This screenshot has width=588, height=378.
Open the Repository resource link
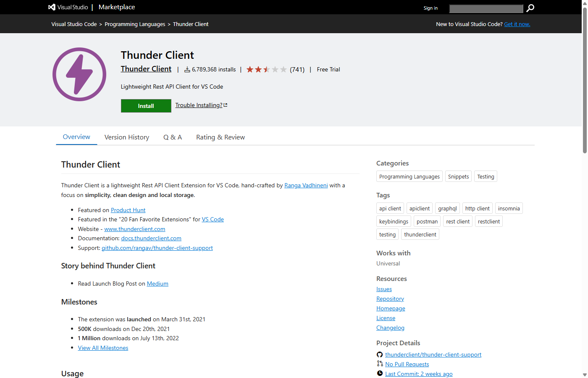(x=390, y=299)
